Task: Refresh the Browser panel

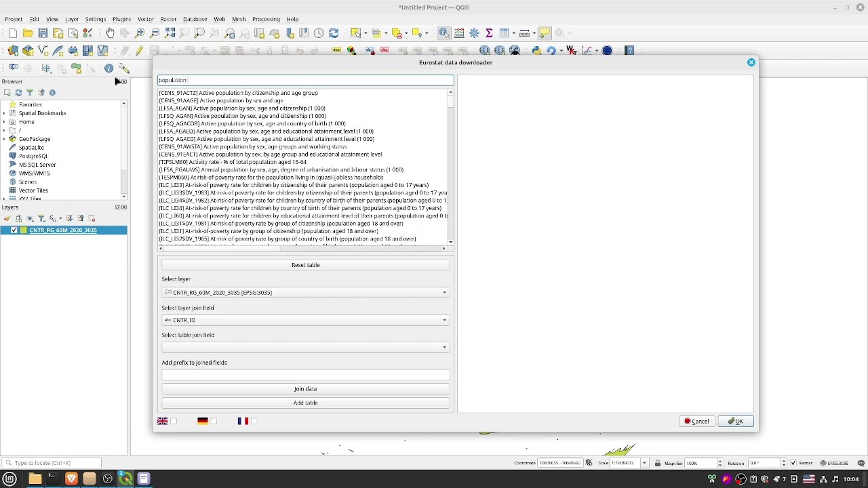Action: coord(18,93)
